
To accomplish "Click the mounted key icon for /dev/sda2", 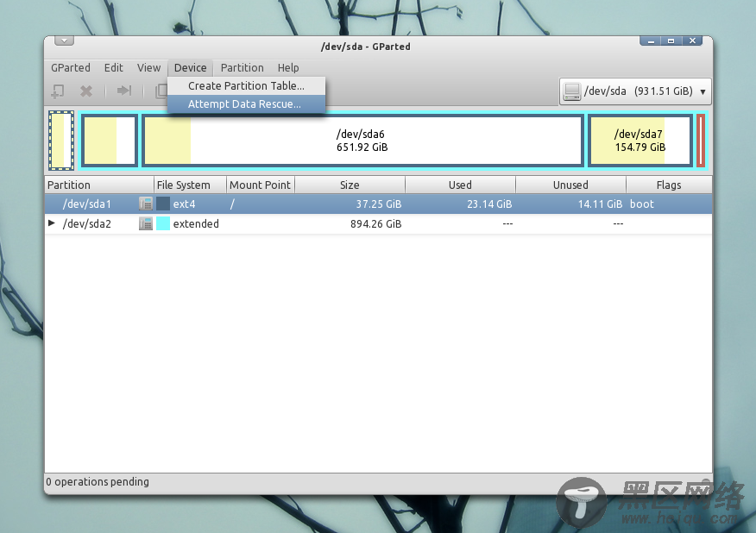I will (x=146, y=223).
